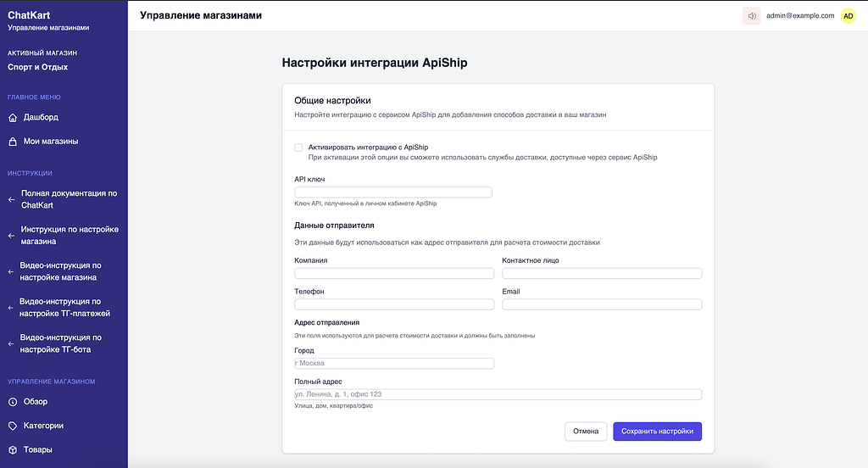Click the Обзор info icon

pyautogui.click(x=13, y=402)
